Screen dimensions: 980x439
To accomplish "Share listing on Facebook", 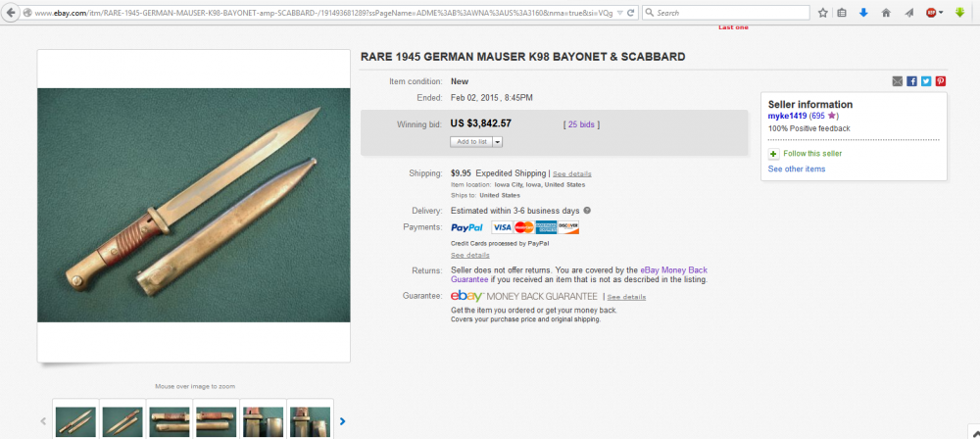I will click(911, 81).
